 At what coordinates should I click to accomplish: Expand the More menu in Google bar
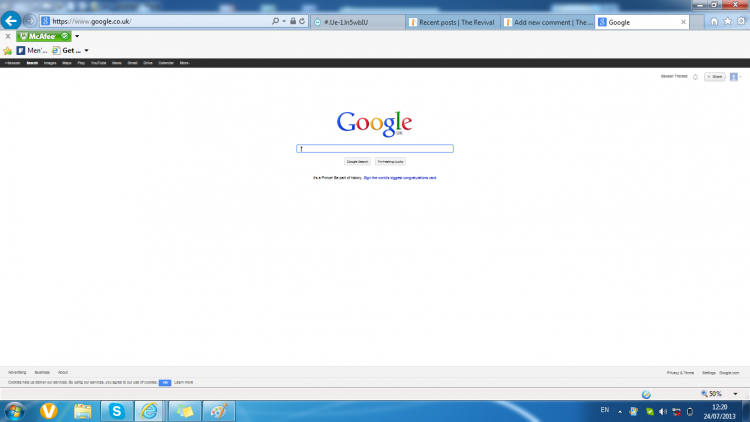click(185, 63)
